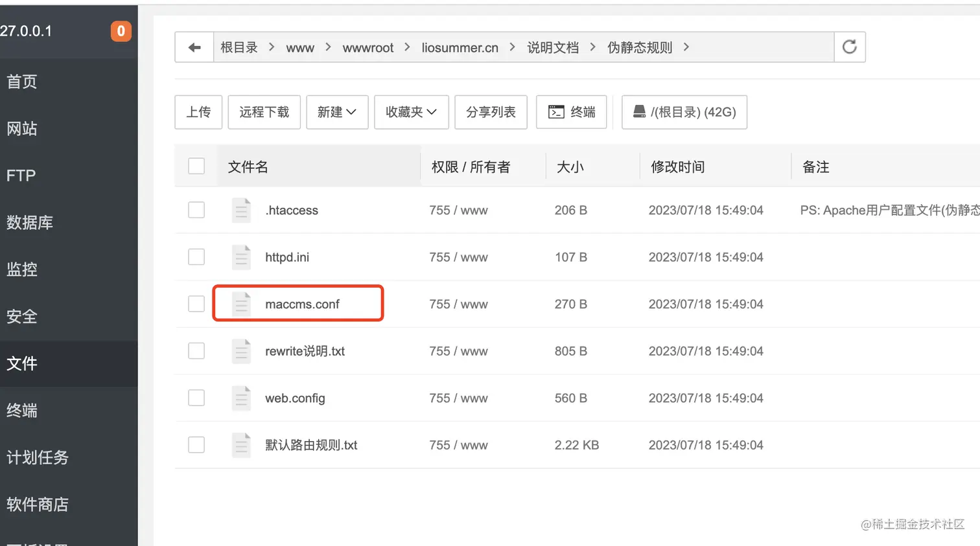Navigate to 说明文档 in breadcrumb
The width and height of the screenshot is (980, 546).
(553, 47)
